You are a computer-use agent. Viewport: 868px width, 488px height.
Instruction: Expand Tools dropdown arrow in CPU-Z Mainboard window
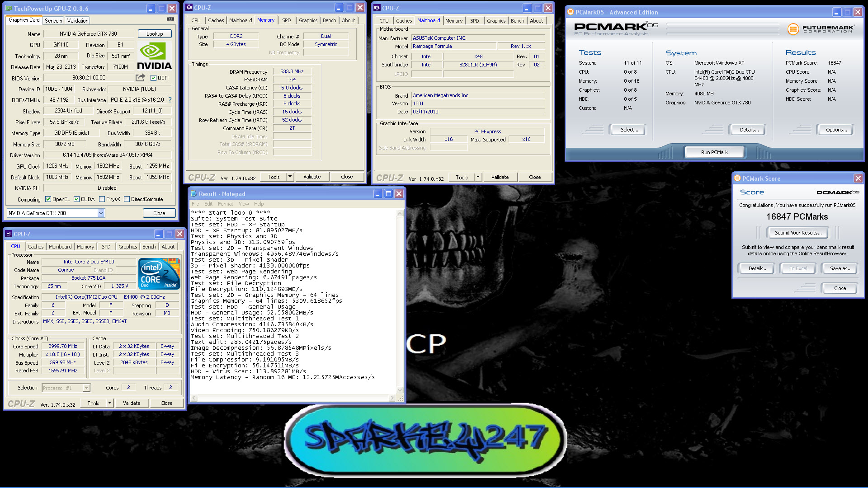(478, 177)
